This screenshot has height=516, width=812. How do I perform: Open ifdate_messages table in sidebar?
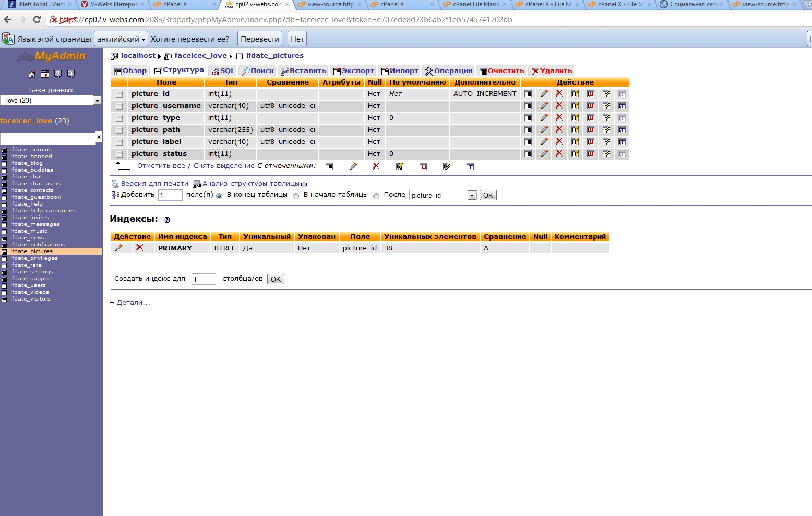pos(35,224)
